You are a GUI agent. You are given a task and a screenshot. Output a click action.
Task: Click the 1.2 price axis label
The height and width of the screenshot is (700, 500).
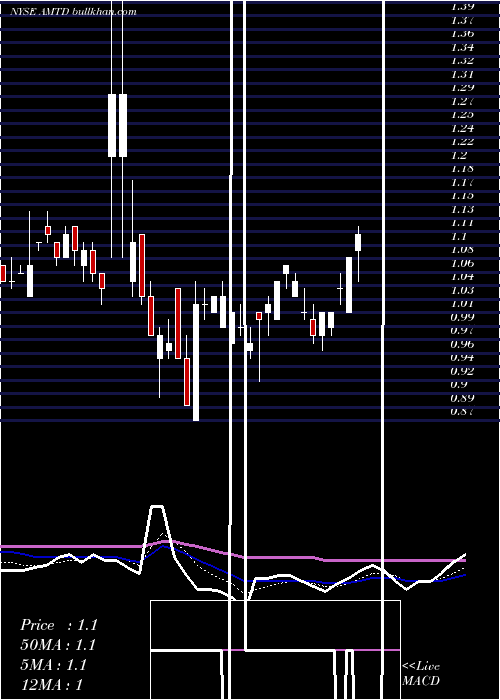460,155
